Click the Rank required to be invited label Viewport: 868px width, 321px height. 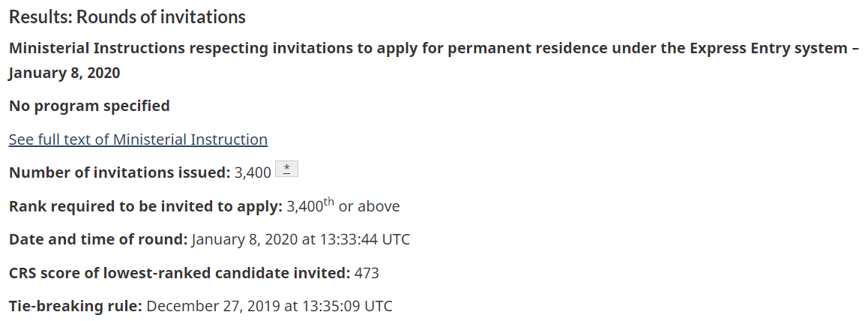(145, 206)
